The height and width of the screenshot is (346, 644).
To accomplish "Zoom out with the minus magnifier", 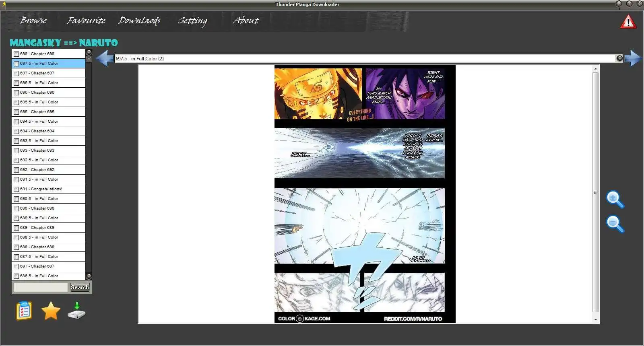I will [x=615, y=224].
